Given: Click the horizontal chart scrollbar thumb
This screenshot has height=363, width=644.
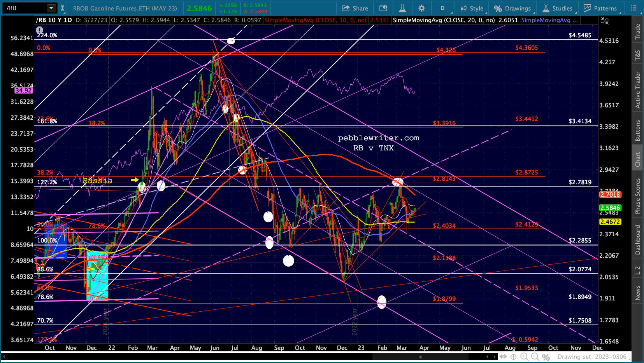Looking at the screenshot, I should click(x=421, y=357).
